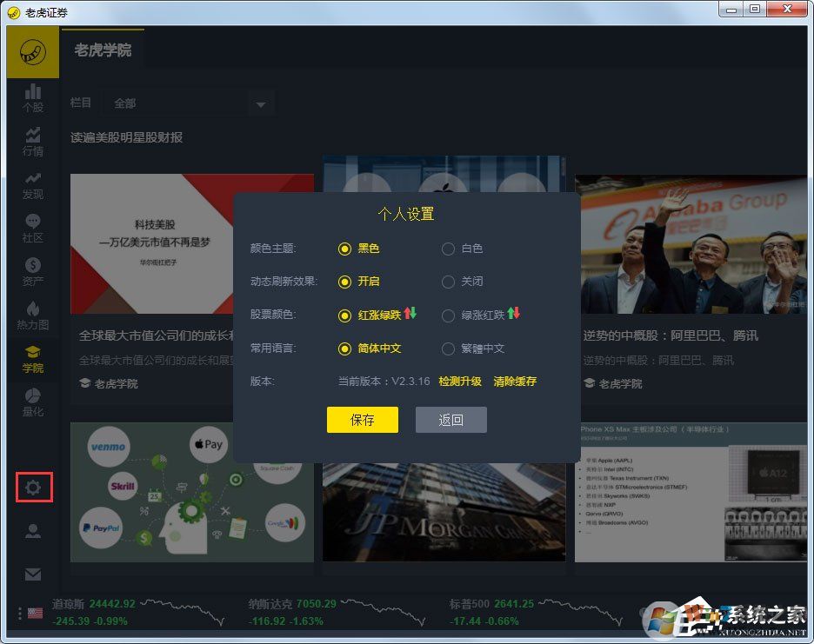Open the 量化 (Quant) sidebar icon

[x=33, y=401]
